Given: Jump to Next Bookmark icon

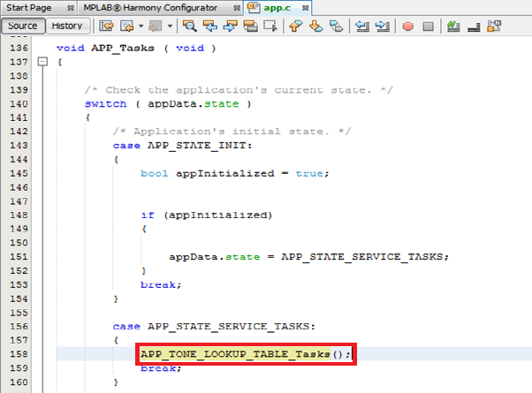Looking at the screenshot, I should click(x=315, y=26).
